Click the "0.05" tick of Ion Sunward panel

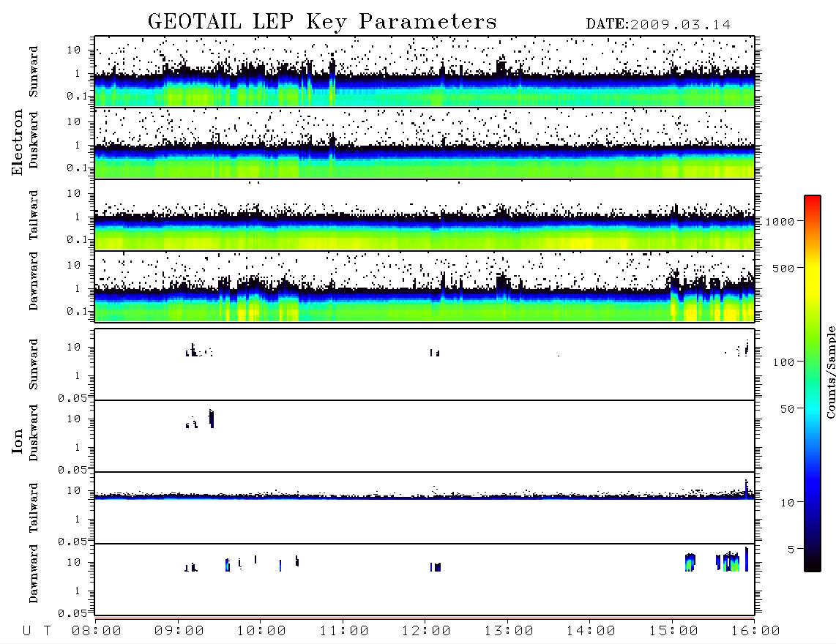[72, 398]
